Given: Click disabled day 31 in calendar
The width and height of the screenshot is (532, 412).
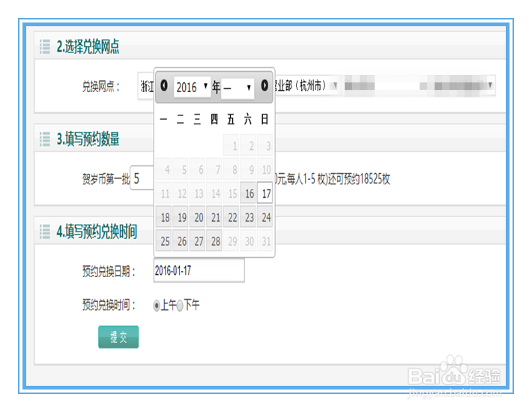Looking at the screenshot, I should coord(266,241).
